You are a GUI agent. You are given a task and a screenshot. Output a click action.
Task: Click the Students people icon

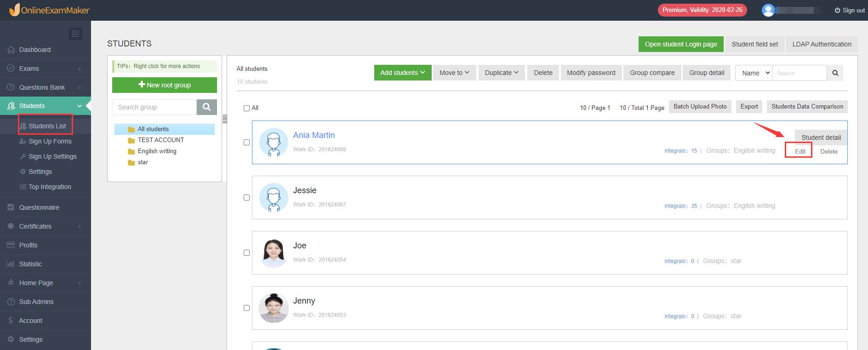click(11, 106)
